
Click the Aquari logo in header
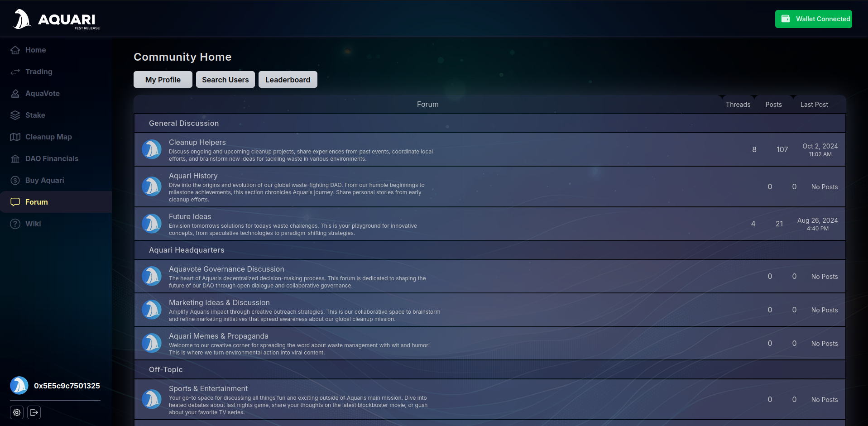coord(57,19)
